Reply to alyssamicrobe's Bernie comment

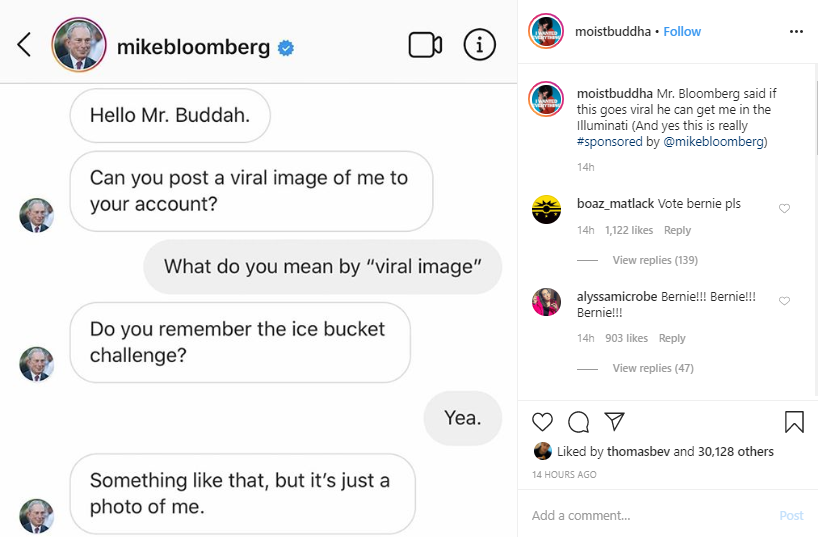pos(672,338)
